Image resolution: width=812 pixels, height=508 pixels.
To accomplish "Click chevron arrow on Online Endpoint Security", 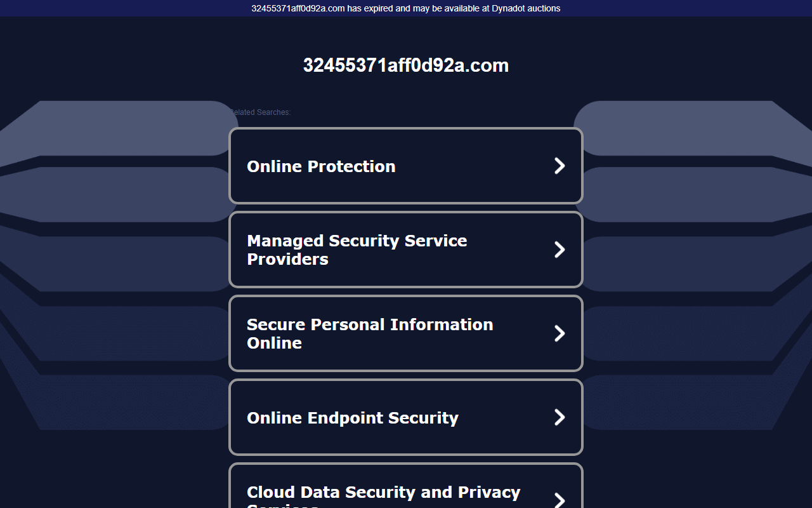I will pyautogui.click(x=560, y=417).
